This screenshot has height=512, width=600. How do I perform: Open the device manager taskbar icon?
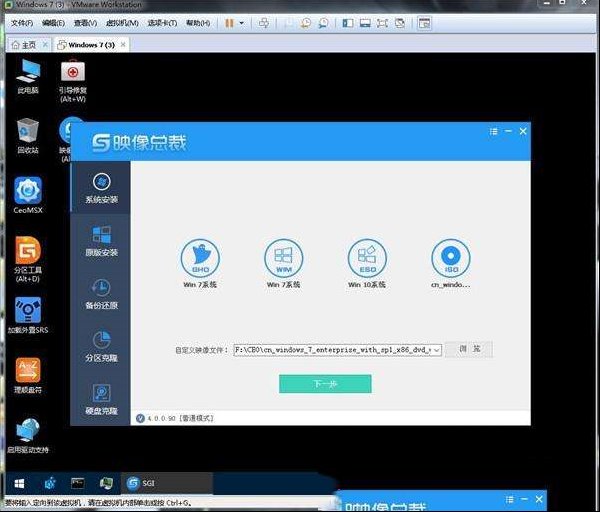coord(106,483)
